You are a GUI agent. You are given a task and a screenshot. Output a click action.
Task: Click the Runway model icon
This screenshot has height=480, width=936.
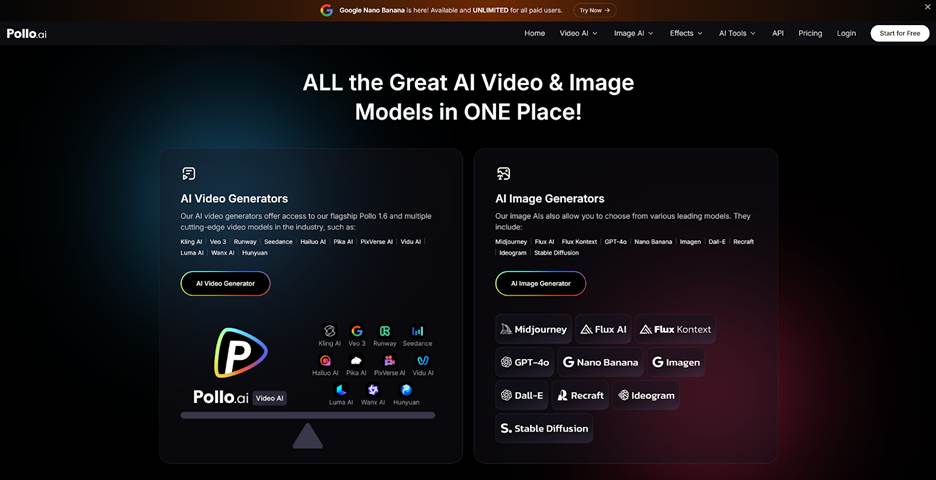click(385, 331)
